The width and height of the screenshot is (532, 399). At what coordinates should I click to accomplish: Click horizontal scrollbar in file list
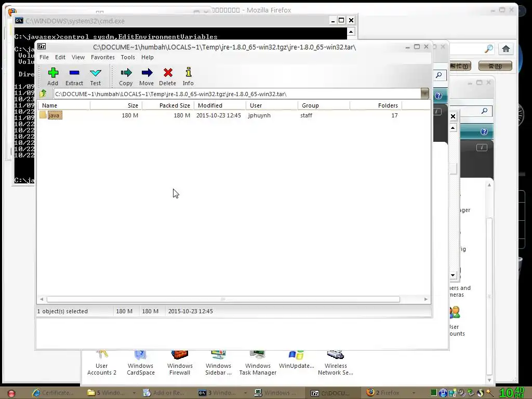point(223,299)
